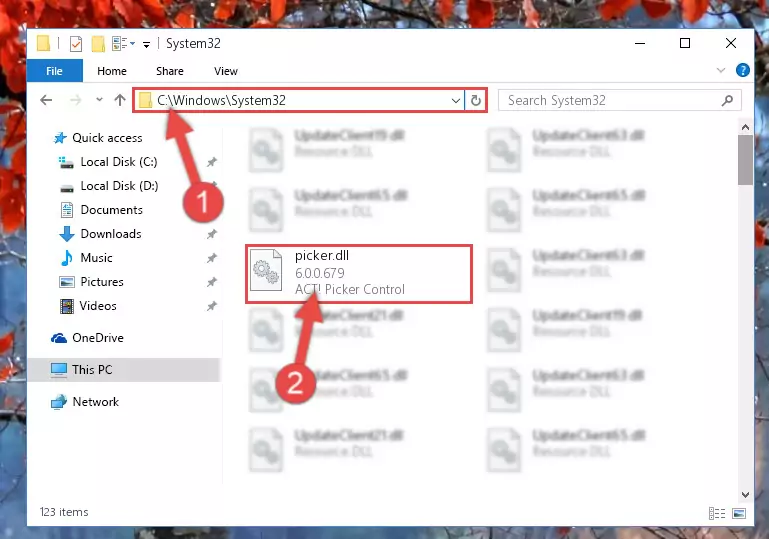The image size is (769, 539).
Task: Open Music folder in navigation pane
Action: click(96, 258)
